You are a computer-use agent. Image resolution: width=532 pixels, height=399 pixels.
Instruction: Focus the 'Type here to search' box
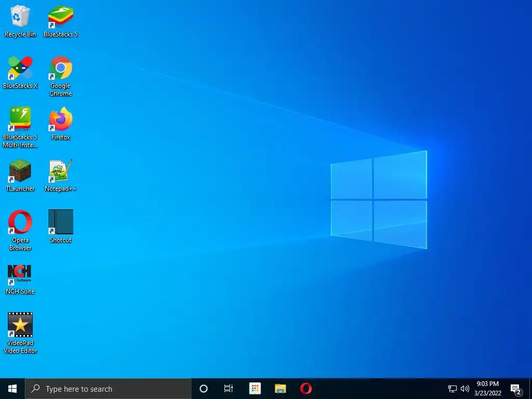pos(108,389)
